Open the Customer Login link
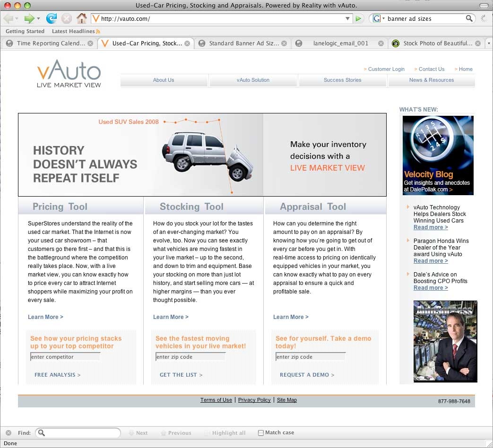 pos(386,69)
